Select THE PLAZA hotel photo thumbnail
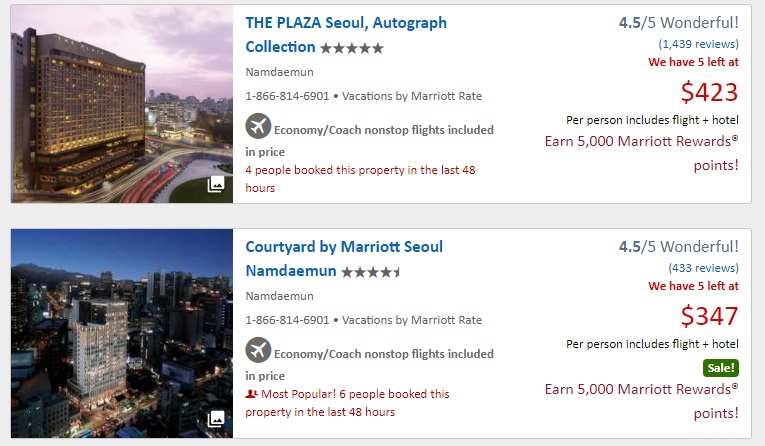Image resolution: width=765 pixels, height=446 pixels. (121, 104)
